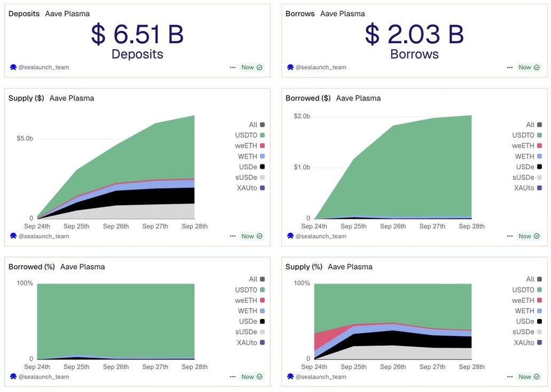Open the @sealaunch_team link on the Borrows card
Viewport: 551px width, 392px height.
click(321, 67)
